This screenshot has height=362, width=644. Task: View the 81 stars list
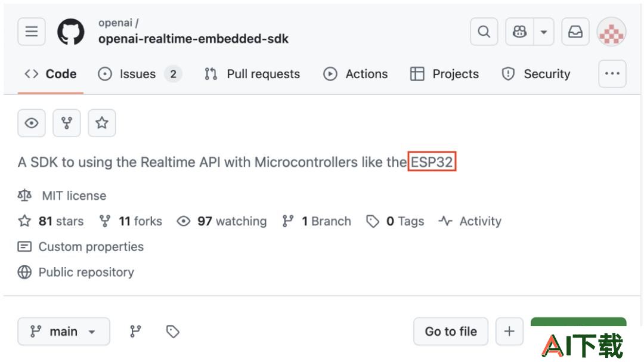coord(51,221)
